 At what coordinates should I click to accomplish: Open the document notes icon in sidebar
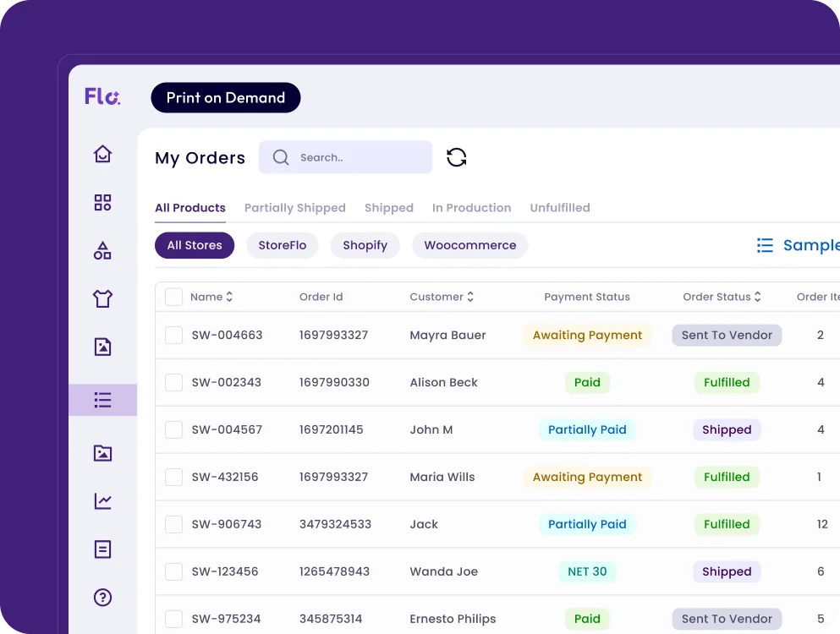(x=102, y=549)
